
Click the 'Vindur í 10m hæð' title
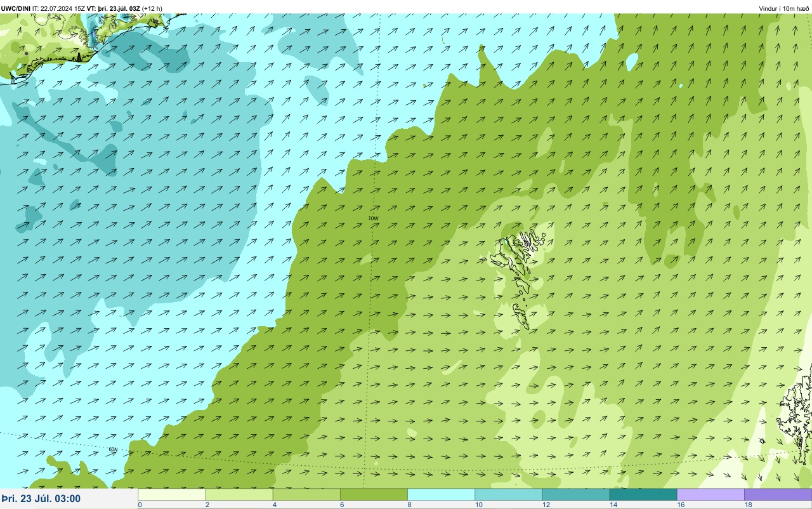point(784,8)
